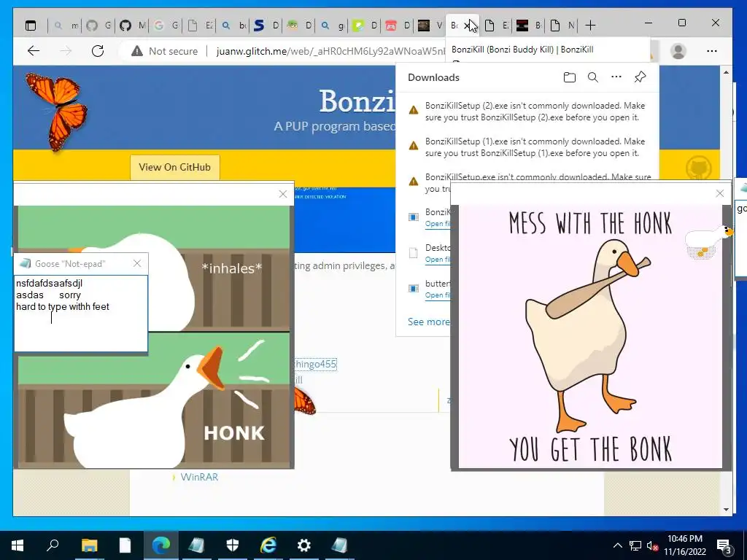Click the Microsoft Edge taskbar icon
This screenshot has width=747, height=560.
(x=160, y=545)
